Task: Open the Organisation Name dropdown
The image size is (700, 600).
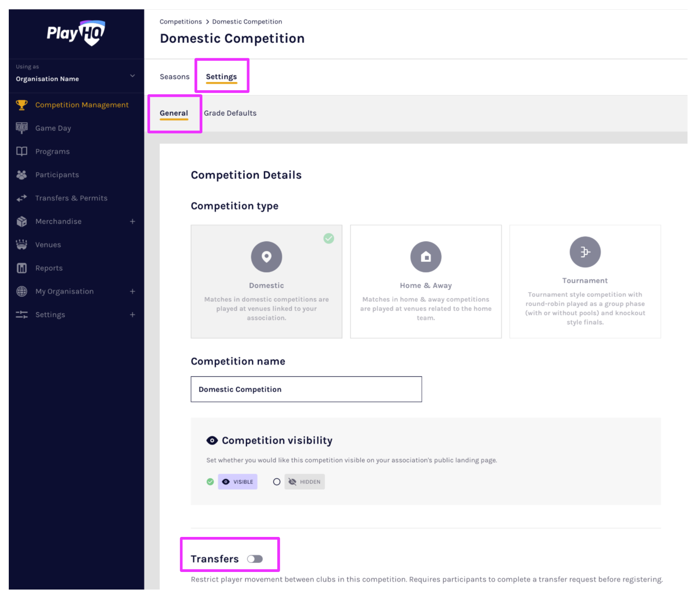Action: pyautogui.click(x=132, y=76)
